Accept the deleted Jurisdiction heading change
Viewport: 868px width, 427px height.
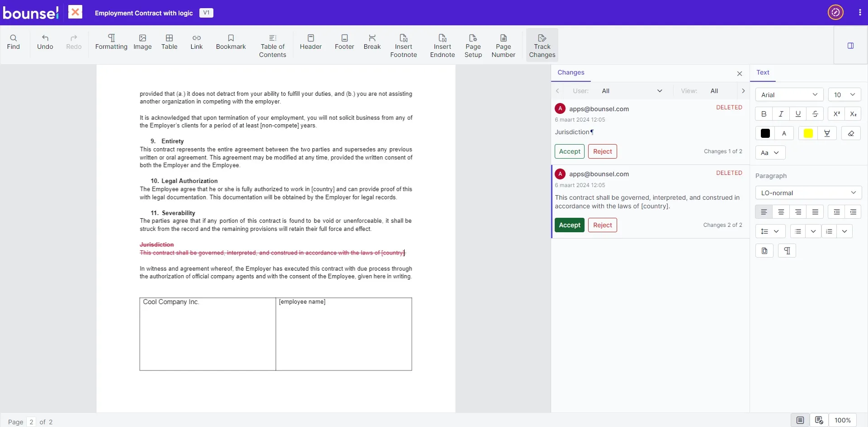(x=569, y=151)
